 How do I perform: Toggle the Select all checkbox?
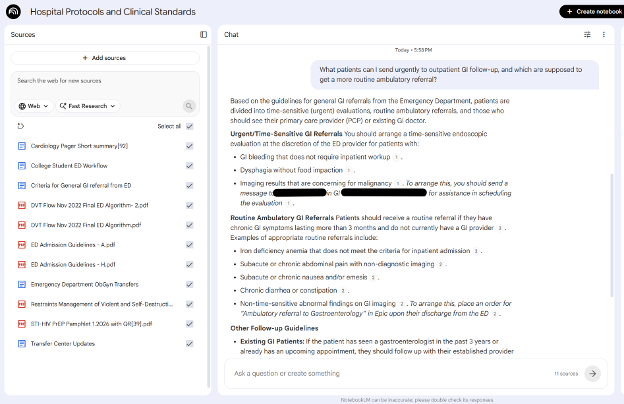click(x=190, y=126)
